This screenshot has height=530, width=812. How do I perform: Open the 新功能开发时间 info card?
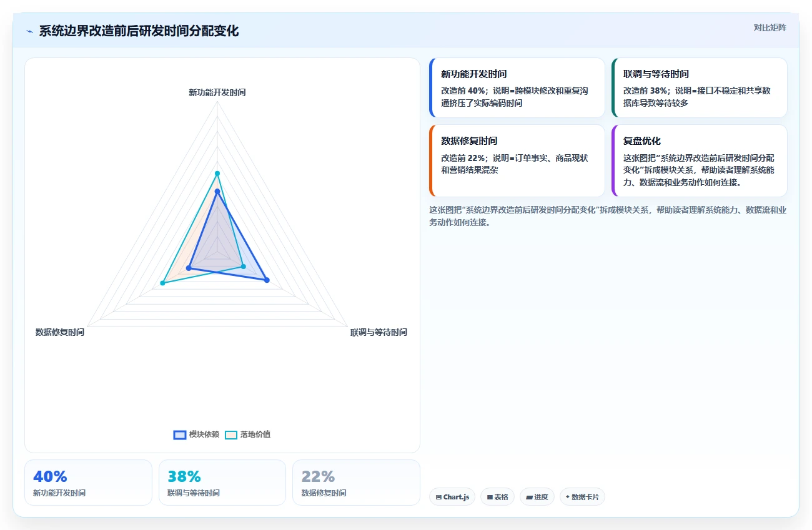(x=517, y=88)
